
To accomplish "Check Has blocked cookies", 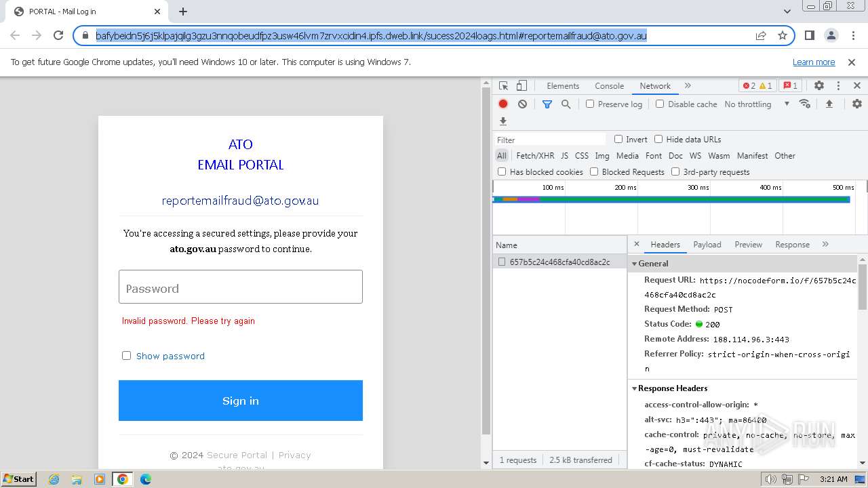I will 502,171.
